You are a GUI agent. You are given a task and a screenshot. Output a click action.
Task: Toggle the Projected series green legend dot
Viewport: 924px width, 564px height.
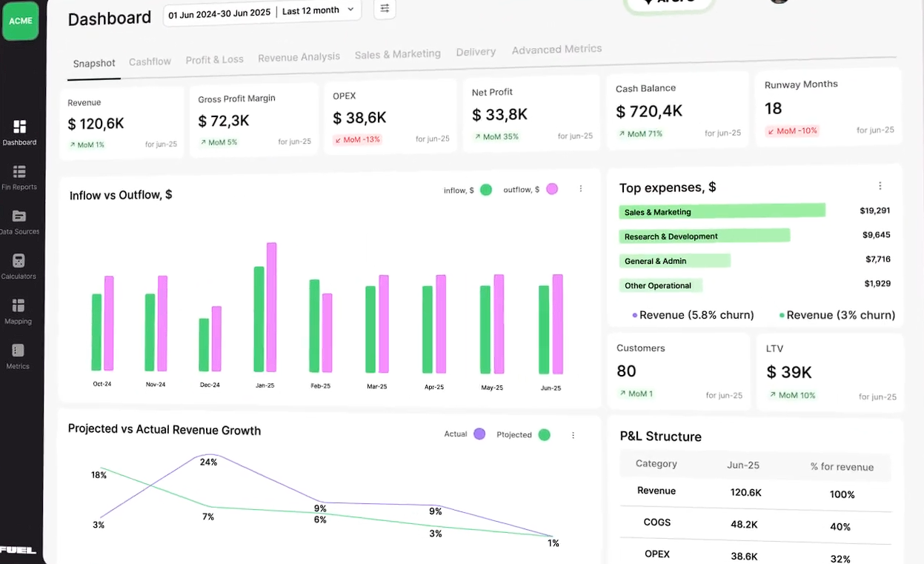pos(545,435)
